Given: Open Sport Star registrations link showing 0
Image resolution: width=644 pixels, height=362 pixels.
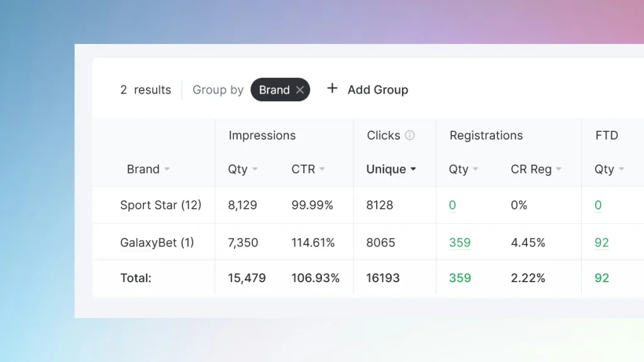Looking at the screenshot, I should click(452, 204).
